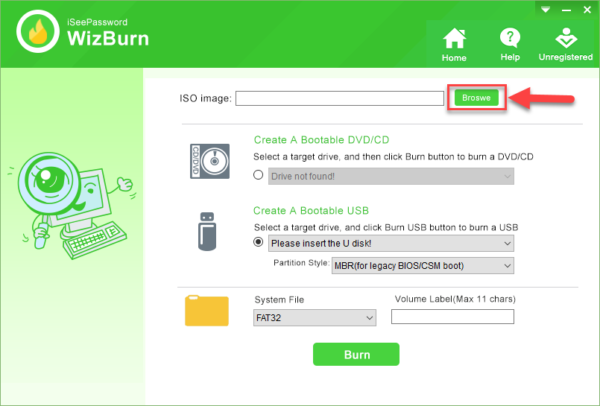Click the WizBurn flame logo
Viewport: 600px width, 406px height.
coord(38,31)
